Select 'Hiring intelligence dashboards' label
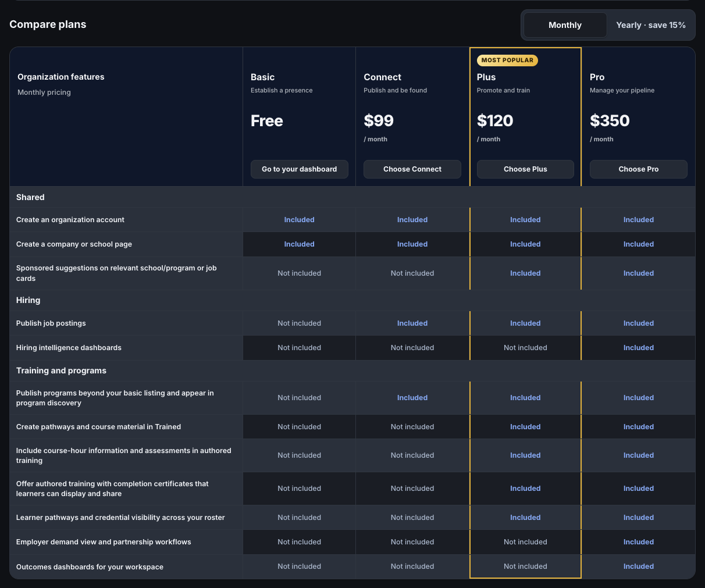Viewport: 705px width, 588px height. pos(69,348)
